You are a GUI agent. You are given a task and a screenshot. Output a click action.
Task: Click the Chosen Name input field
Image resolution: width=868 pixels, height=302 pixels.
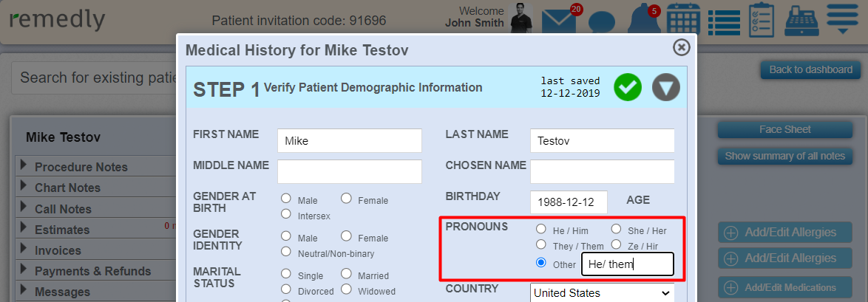click(x=603, y=171)
